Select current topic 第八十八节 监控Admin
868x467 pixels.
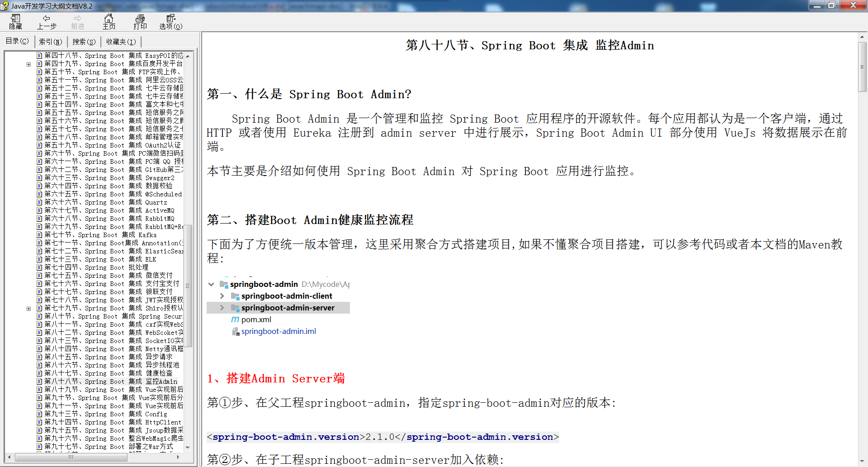(111, 381)
